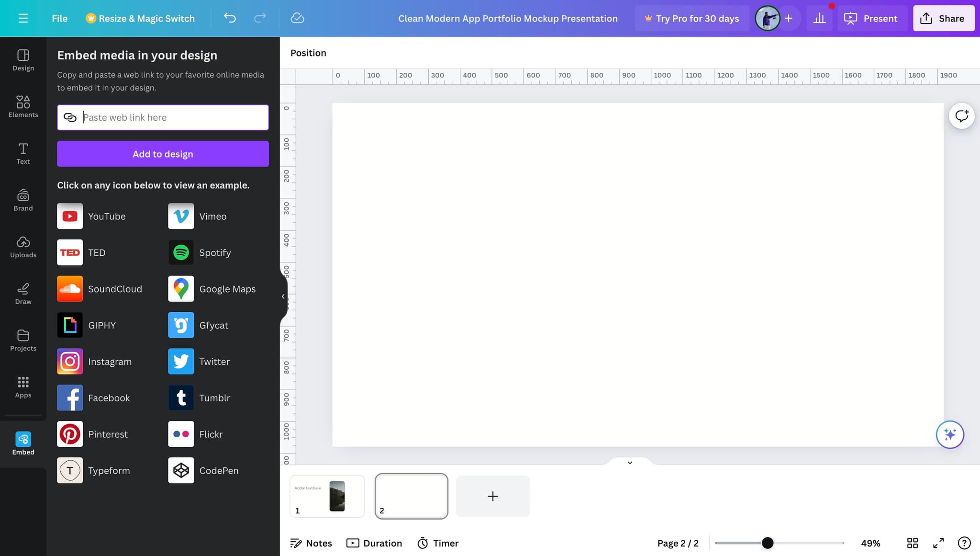Open the Google Maps embed example

pos(180,289)
